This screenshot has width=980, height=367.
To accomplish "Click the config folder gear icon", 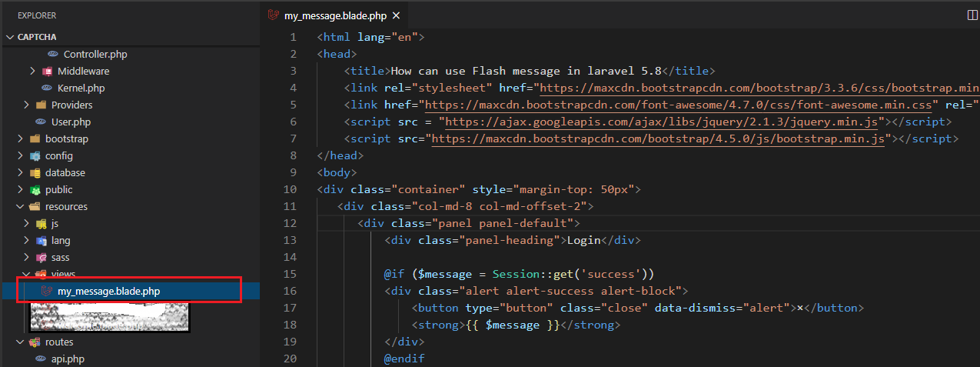I will (x=35, y=156).
